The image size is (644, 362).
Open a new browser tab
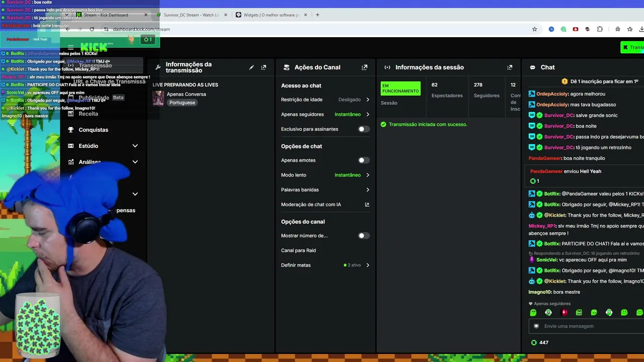[317, 15]
